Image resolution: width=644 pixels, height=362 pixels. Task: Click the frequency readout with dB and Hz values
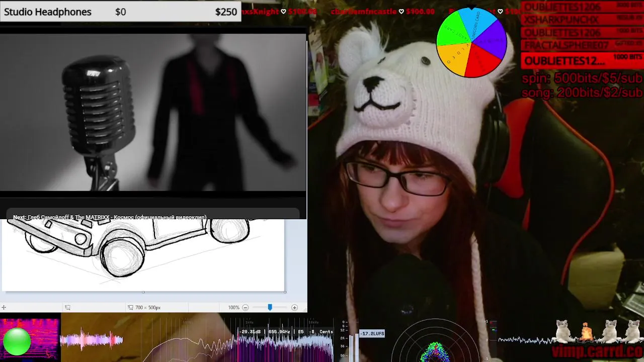coord(286,332)
